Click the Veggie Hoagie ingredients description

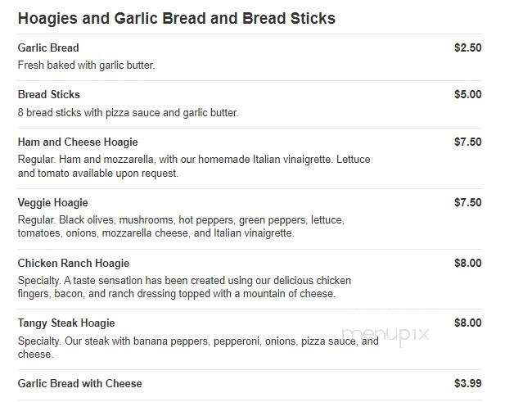[x=181, y=227]
